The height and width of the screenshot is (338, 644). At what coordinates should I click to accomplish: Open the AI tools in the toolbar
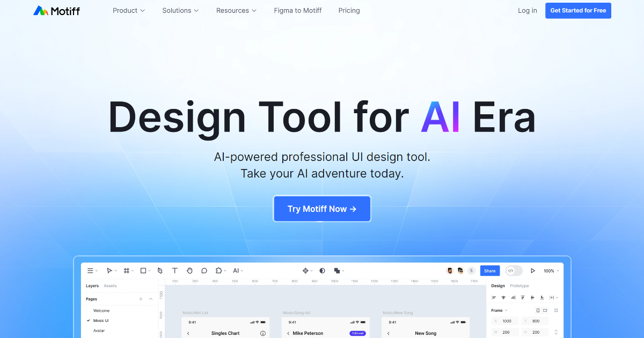pyautogui.click(x=236, y=270)
